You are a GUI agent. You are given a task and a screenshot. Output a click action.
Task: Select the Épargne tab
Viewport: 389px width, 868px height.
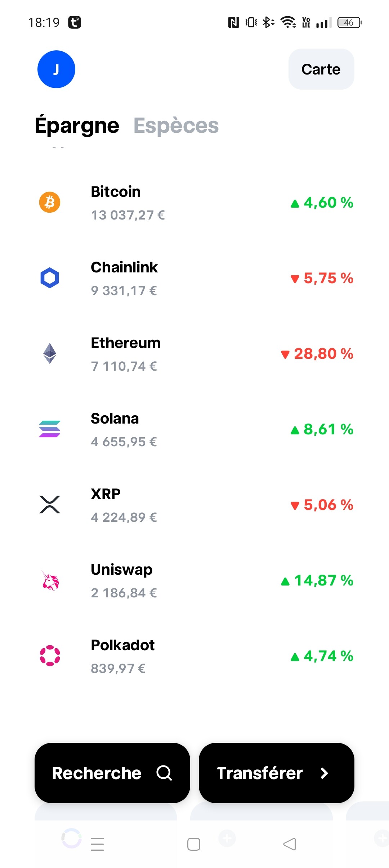pyautogui.click(x=77, y=126)
